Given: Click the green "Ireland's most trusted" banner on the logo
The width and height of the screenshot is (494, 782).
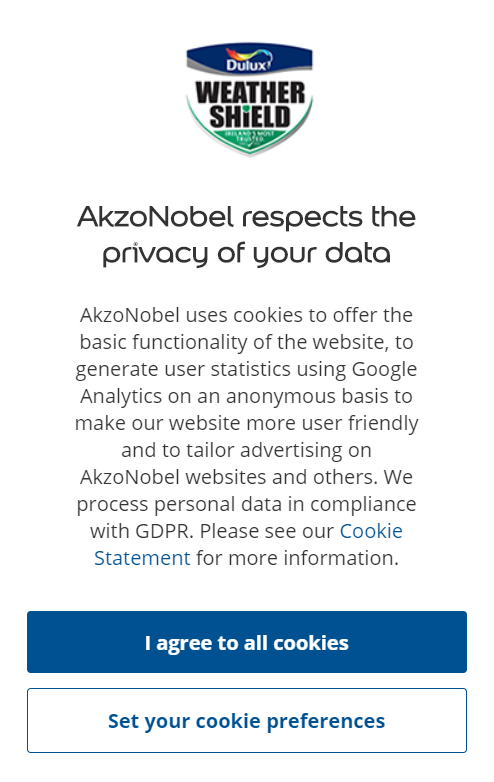Looking at the screenshot, I should (249, 137).
